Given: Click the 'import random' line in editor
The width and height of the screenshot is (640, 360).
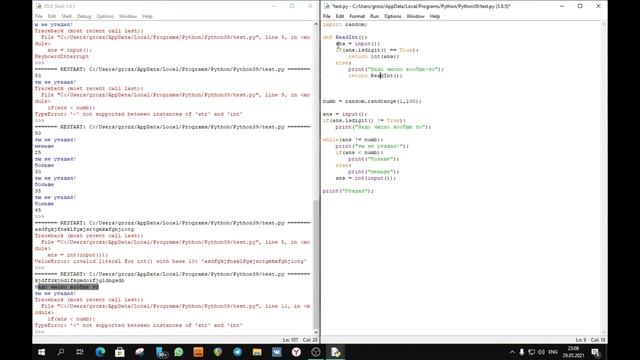Looking at the screenshot, I should pos(345,24).
